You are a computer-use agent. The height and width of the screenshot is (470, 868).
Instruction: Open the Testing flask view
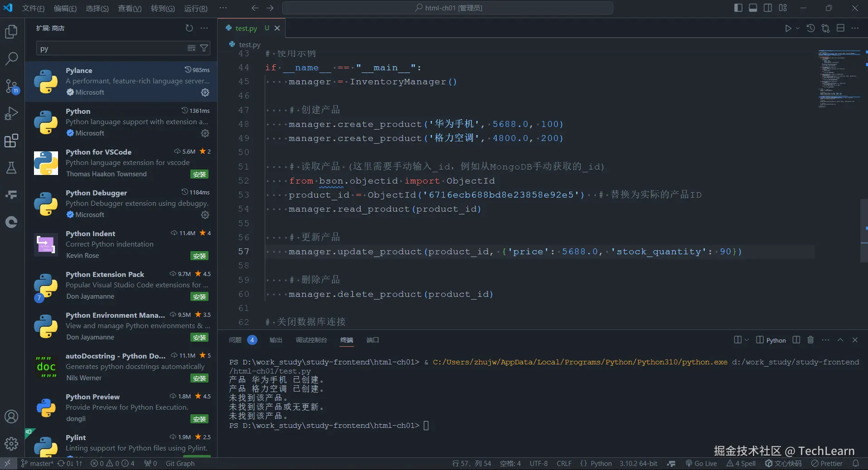pos(11,168)
